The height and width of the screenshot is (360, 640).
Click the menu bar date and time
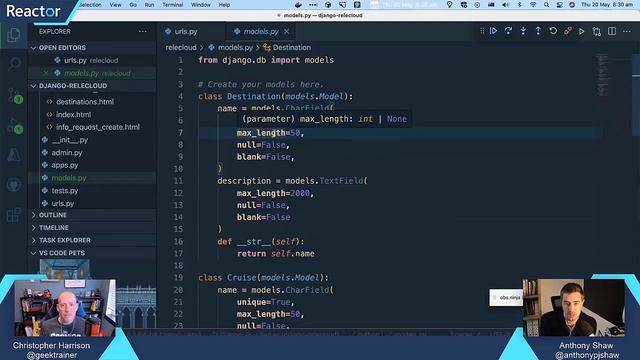point(607,5)
